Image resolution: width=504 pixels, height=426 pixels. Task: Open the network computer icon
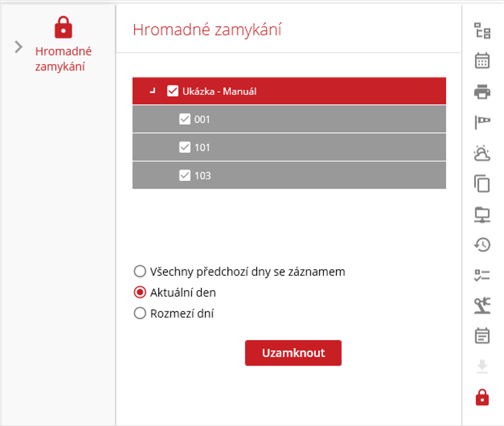pos(482,214)
